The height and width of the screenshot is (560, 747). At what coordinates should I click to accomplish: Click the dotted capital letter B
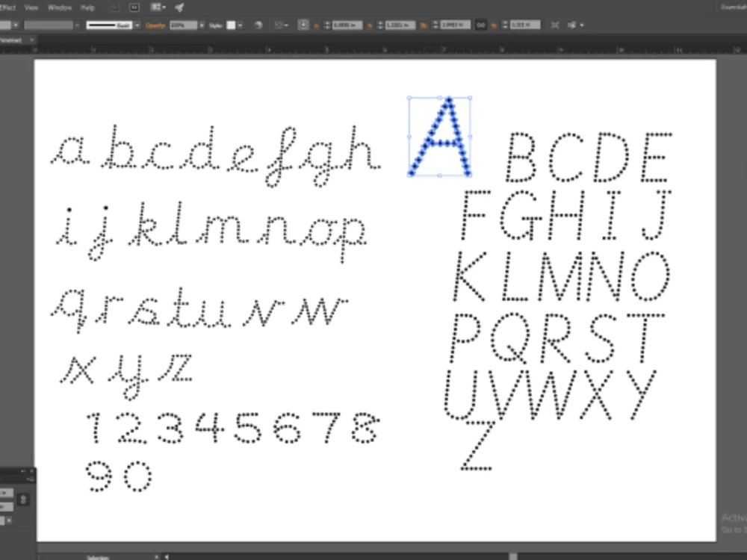coord(521,158)
